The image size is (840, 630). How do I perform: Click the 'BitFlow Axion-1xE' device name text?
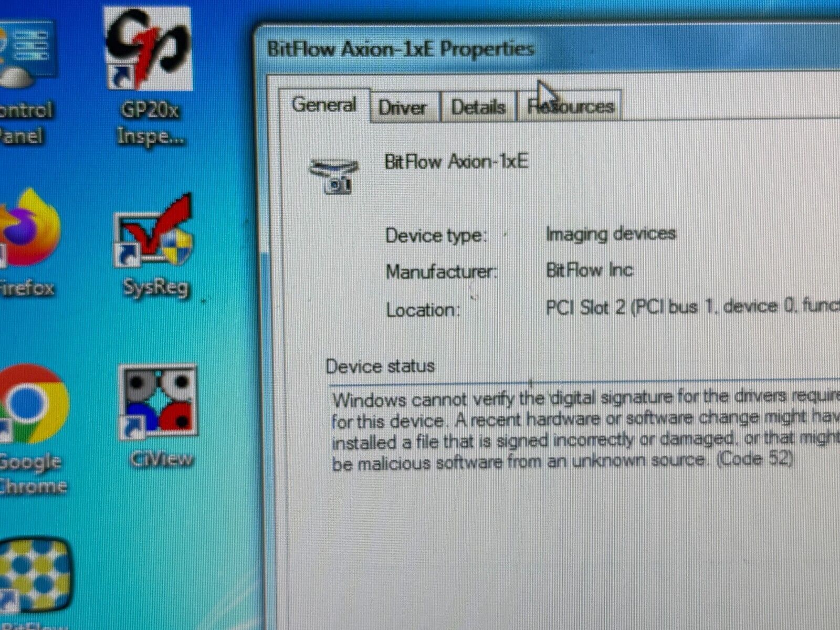pos(456,161)
